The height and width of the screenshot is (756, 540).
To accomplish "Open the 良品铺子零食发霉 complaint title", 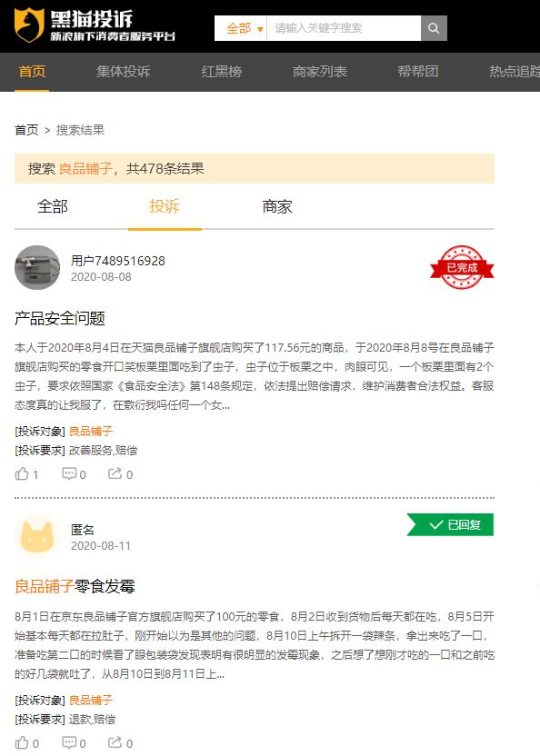I will 75,586.
